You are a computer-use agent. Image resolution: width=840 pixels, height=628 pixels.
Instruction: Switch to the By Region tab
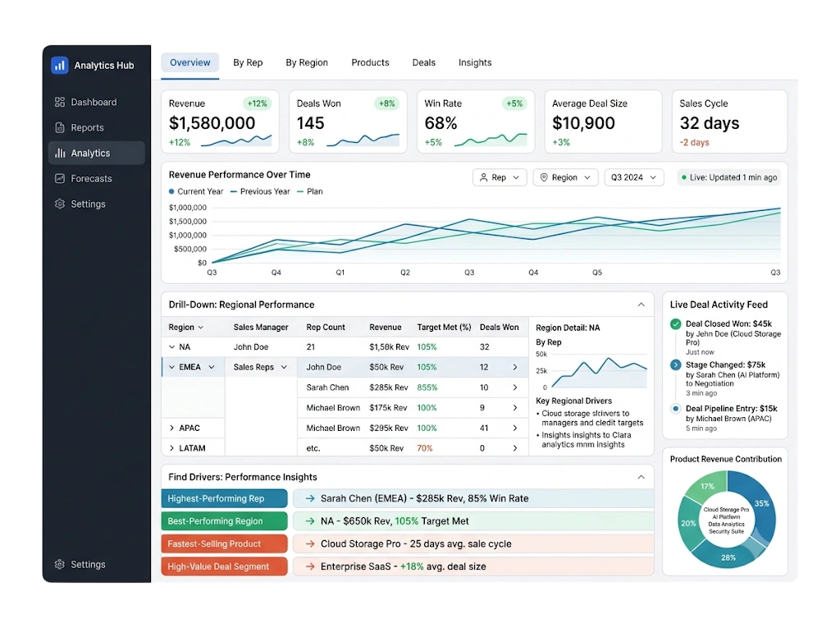click(307, 62)
